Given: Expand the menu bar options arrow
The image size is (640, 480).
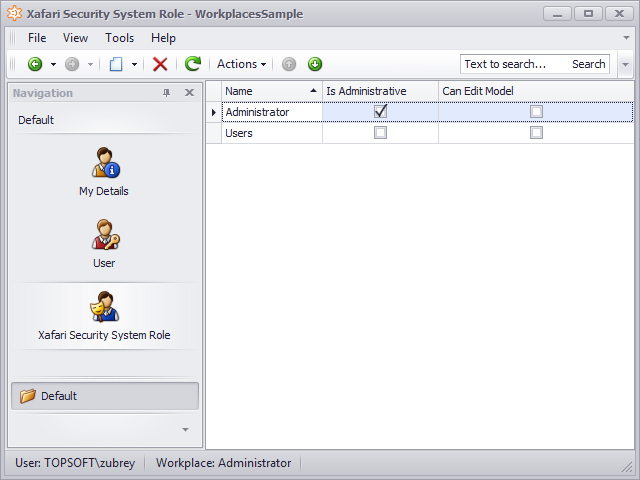Looking at the screenshot, I should point(627,38).
